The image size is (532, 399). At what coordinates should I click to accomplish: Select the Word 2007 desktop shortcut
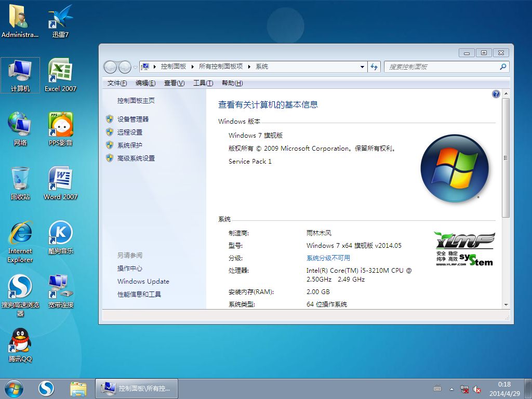pyautogui.click(x=60, y=180)
